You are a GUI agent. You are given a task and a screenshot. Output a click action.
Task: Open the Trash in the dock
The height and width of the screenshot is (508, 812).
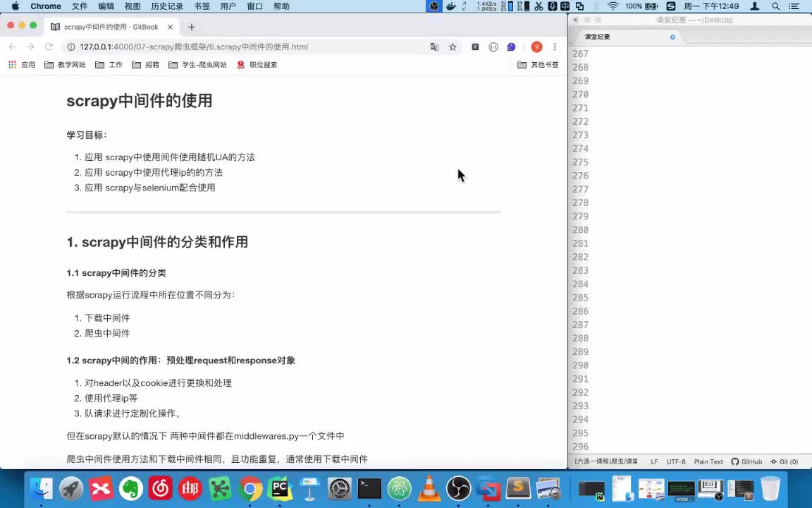point(770,488)
